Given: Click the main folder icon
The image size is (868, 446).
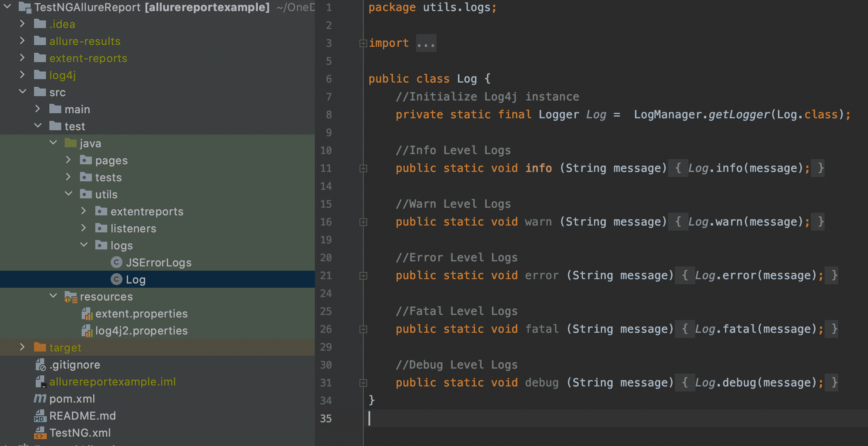Looking at the screenshot, I should 55,109.
